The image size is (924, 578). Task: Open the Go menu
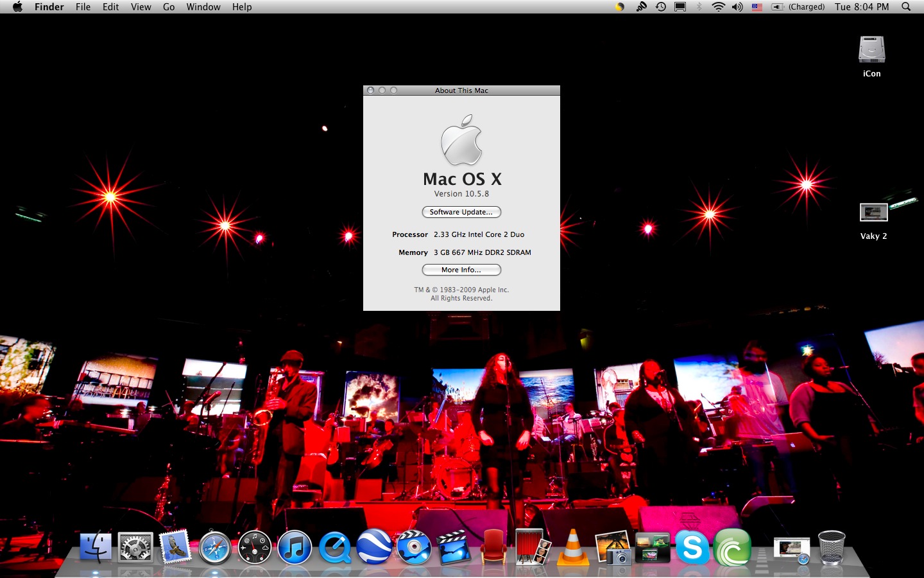[x=169, y=7]
